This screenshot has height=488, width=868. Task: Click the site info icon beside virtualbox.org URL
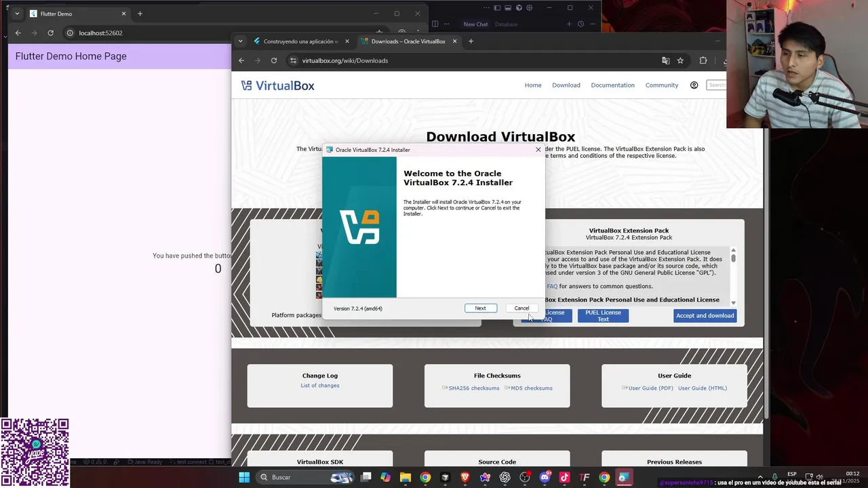point(293,60)
